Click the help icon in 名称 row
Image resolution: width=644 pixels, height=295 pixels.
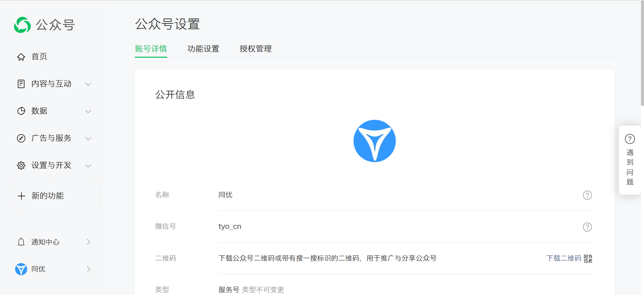[587, 195]
